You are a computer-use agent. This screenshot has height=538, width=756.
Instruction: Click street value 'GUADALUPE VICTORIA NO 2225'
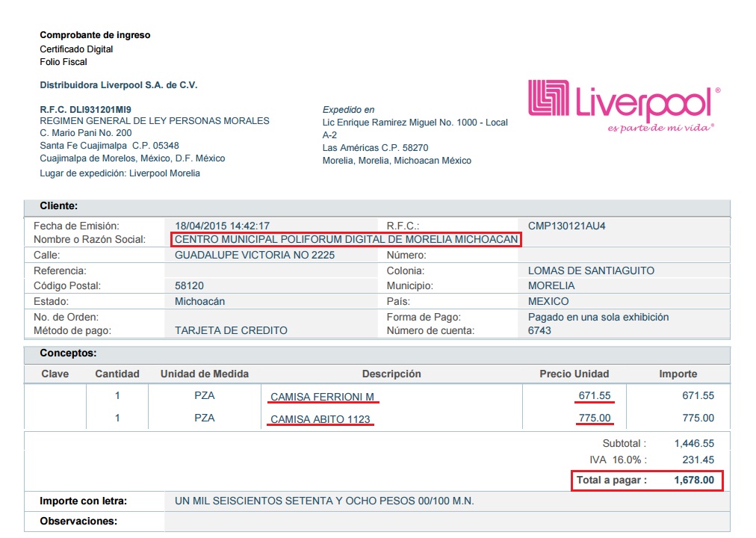tap(255, 255)
